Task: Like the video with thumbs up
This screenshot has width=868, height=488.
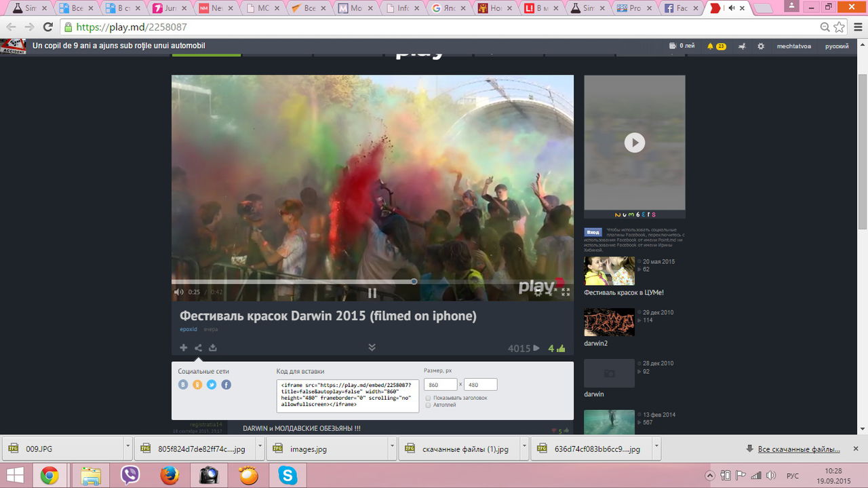Action: [561, 348]
